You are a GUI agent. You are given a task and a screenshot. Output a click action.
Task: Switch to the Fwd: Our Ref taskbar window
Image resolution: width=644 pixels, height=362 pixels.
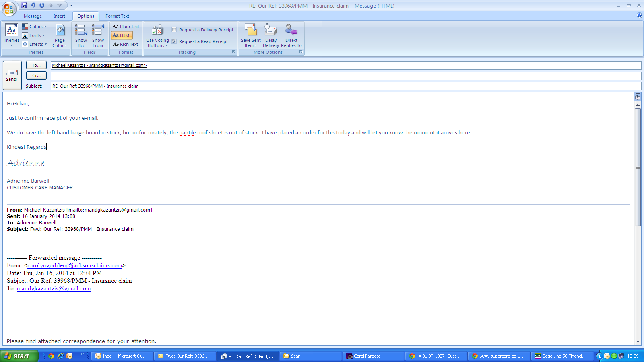(x=185, y=356)
